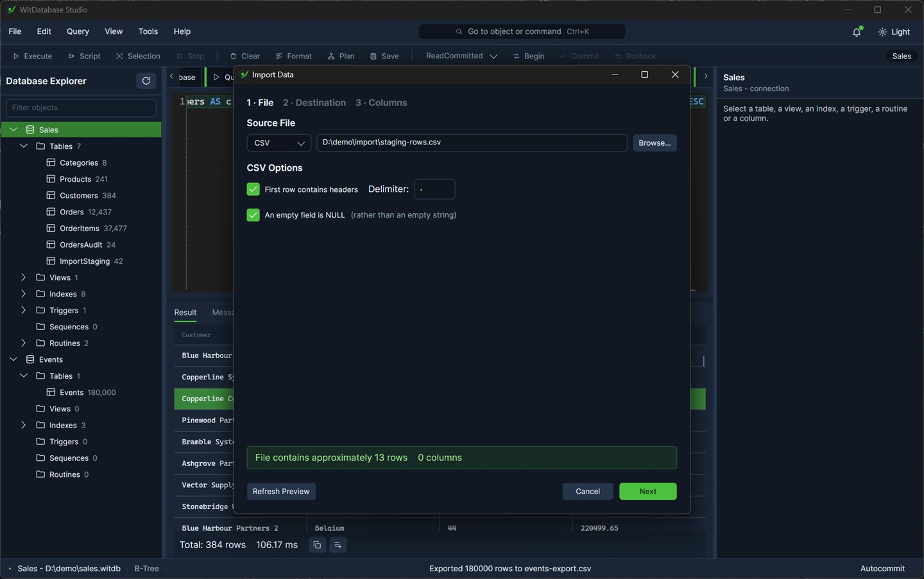Switch to Light theme
Viewport: 924px width, 579px height.
tap(894, 32)
